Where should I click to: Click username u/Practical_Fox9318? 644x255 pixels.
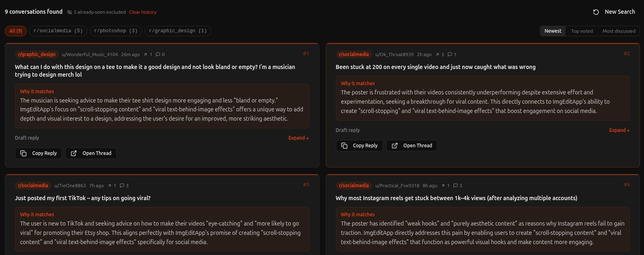(397, 186)
